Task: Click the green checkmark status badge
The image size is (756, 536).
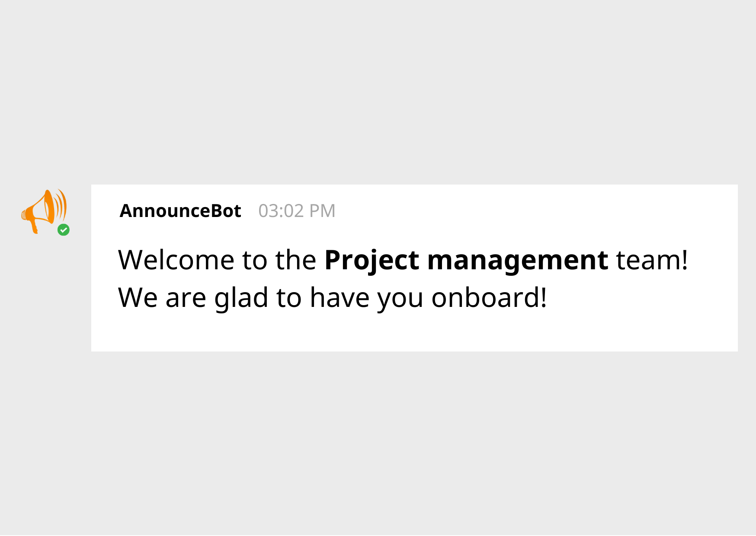Action: click(64, 230)
